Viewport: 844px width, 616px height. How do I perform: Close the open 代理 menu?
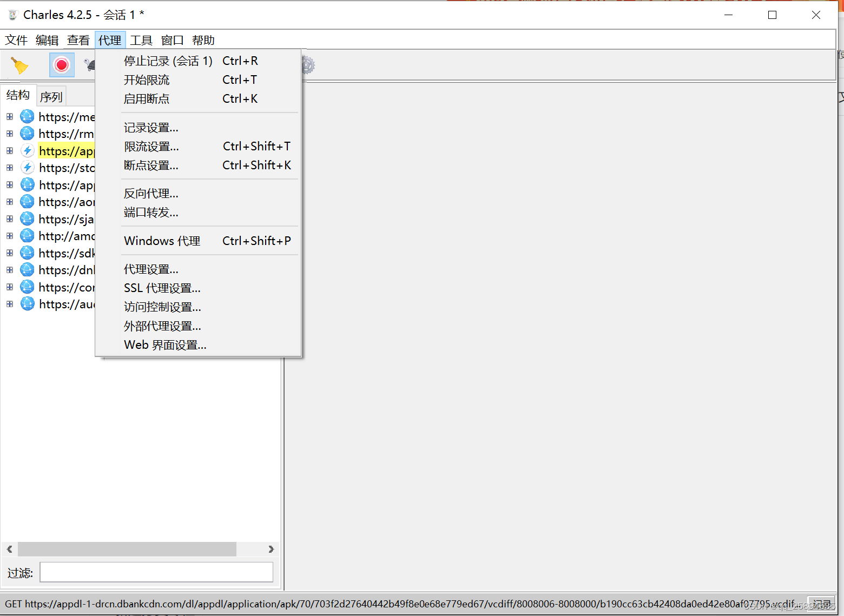110,40
